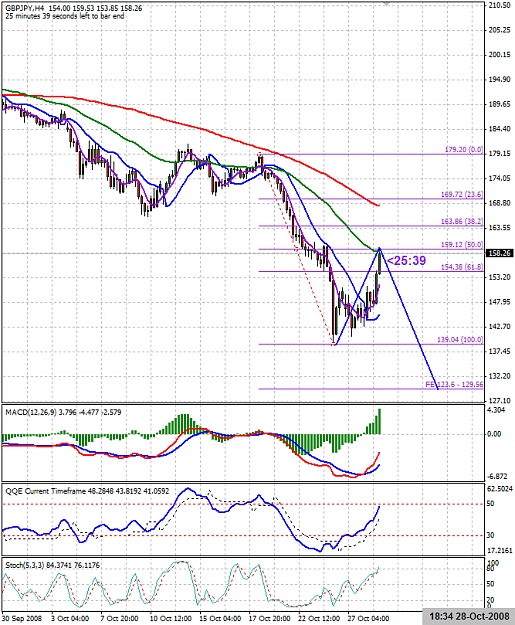Click the 18:34 28-Oct-2008 timestamp box

[469, 616]
